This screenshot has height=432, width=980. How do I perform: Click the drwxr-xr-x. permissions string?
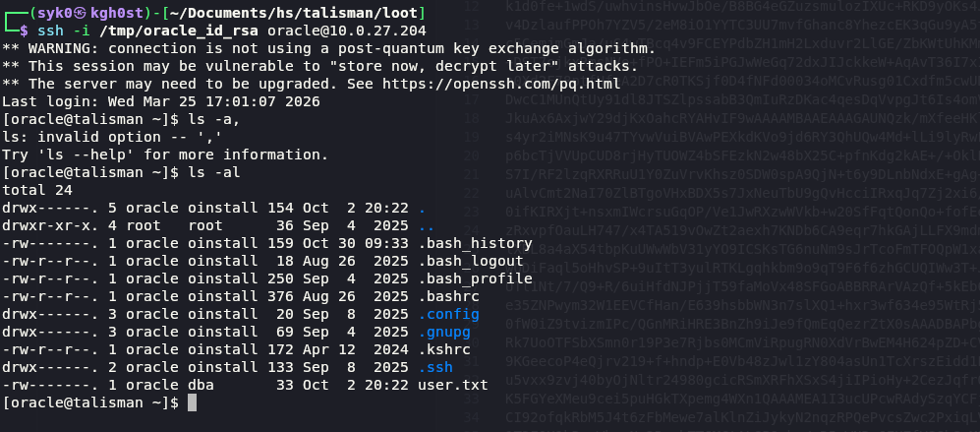(x=51, y=225)
